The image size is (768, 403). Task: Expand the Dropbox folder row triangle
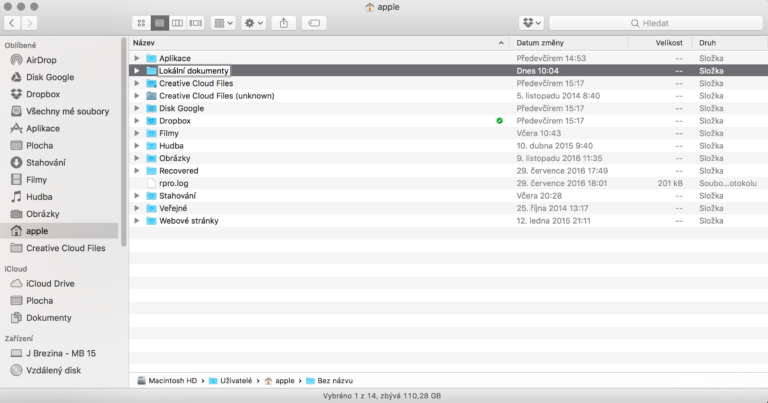pos(136,121)
